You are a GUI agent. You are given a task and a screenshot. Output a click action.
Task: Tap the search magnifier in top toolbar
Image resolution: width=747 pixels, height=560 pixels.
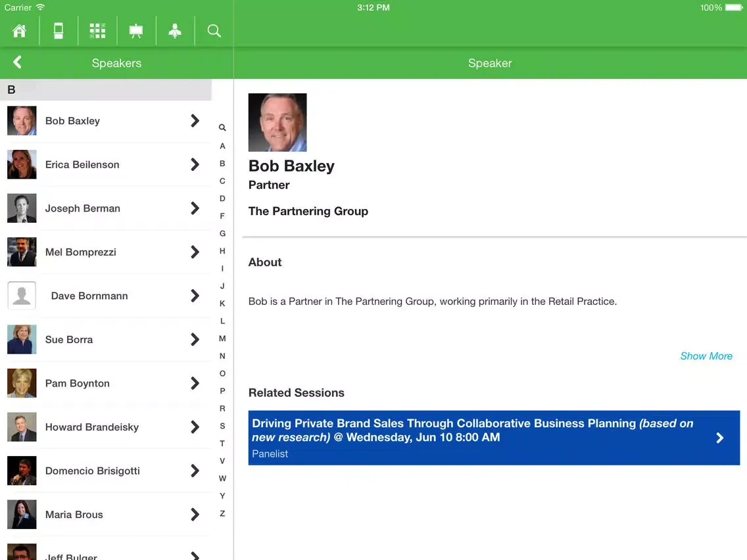(x=214, y=31)
